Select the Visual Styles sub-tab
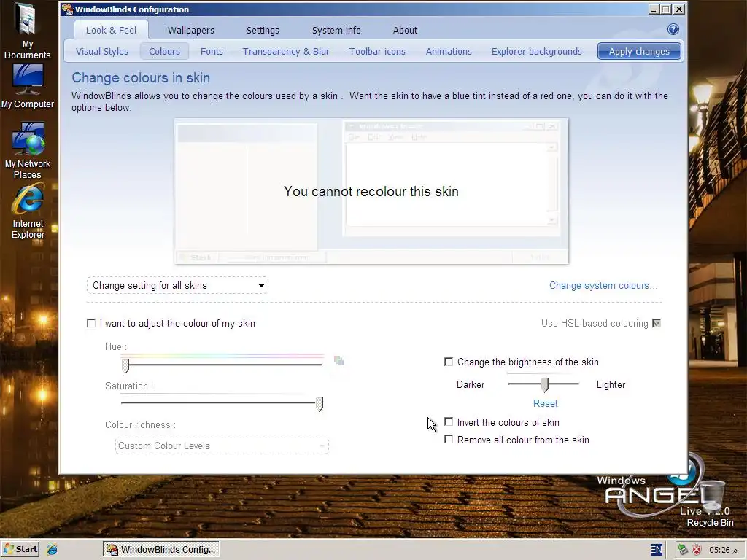 (102, 52)
